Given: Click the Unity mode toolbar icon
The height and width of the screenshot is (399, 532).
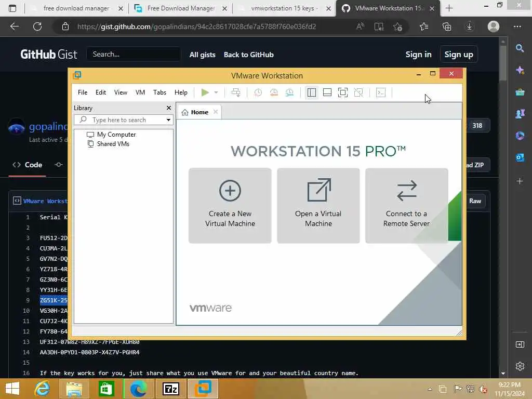Looking at the screenshot, I should pyautogui.click(x=358, y=92).
